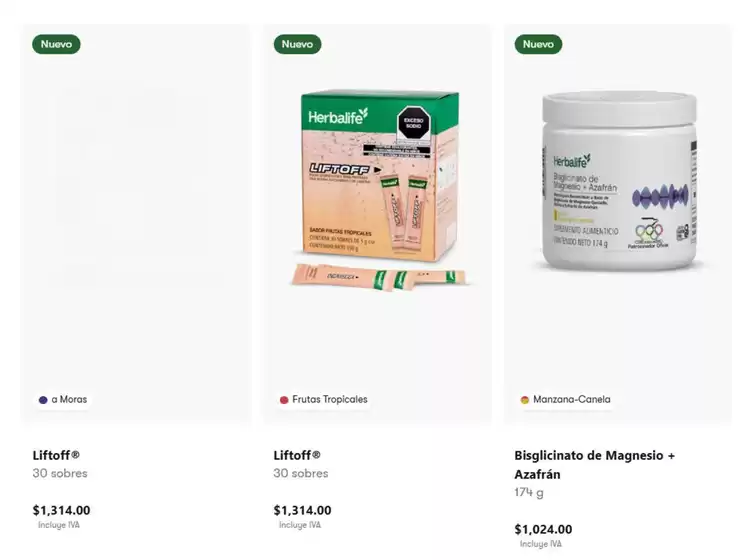Click $1,314.00 price under Frutas Tropicales Liftoff

pyautogui.click(x=302, y=510)
